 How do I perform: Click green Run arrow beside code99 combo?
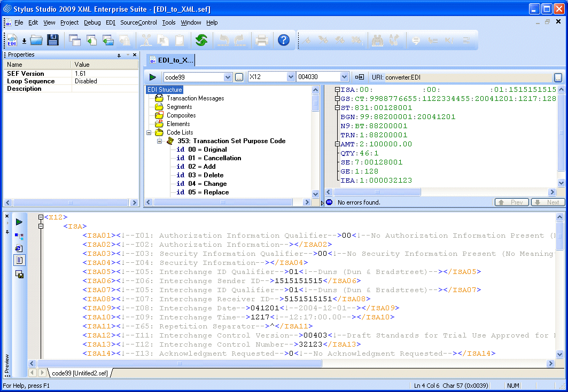152,77
